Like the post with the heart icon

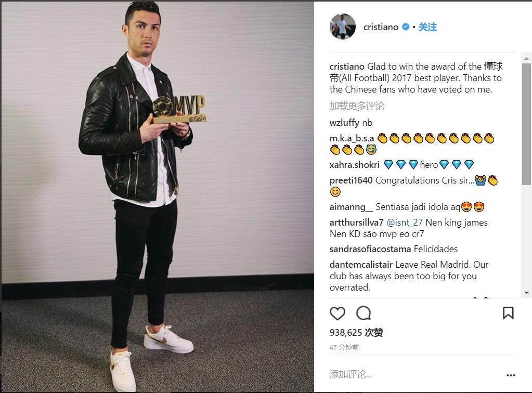tap(338, 313)
